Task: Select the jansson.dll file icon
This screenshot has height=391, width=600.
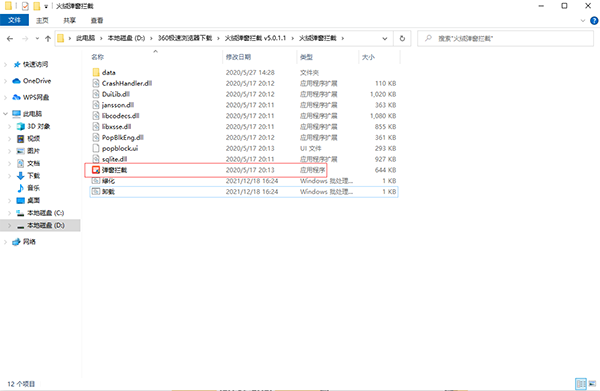Action: [x=96, y=105]
